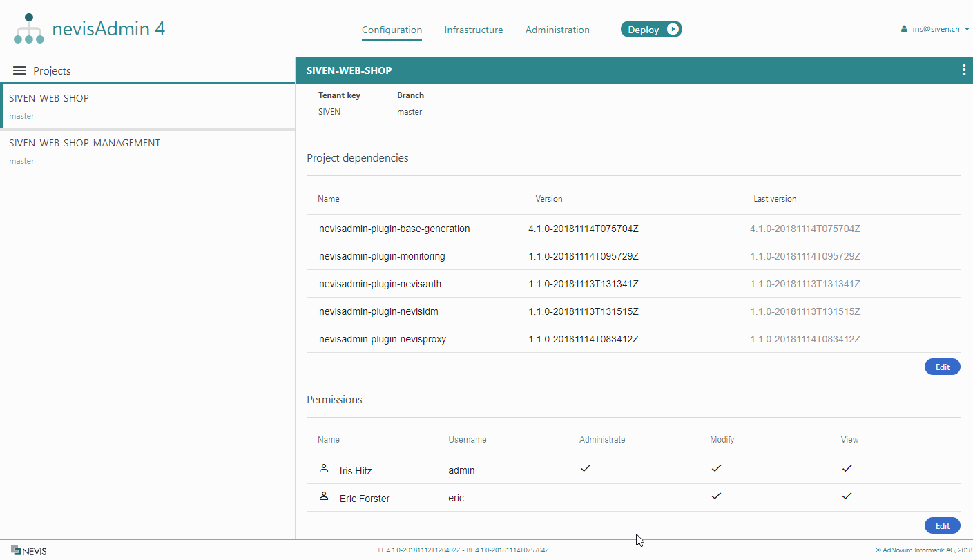
Task: Click last version of nevisadmin-plugin-nevisproxy
Action: click(x=805, y=339)
